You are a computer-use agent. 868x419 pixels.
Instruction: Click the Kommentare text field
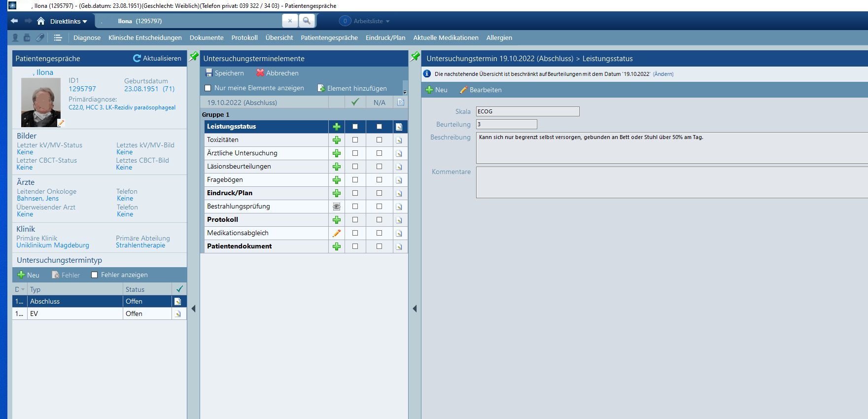pos(670,182)
